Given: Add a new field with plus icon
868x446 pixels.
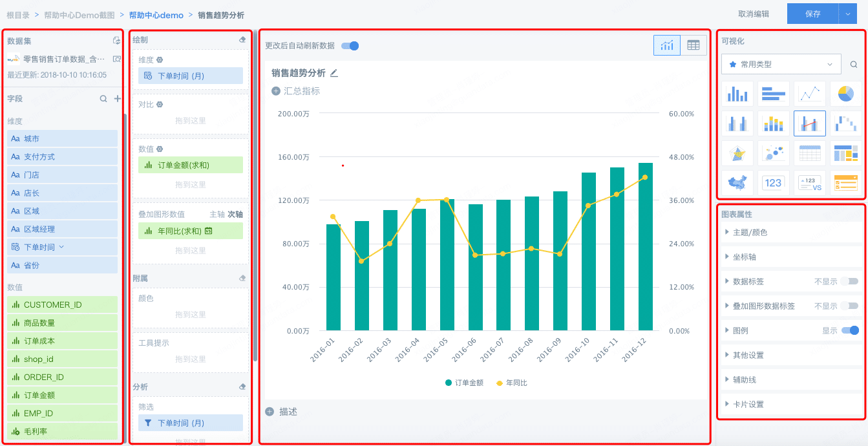Looking at the screenshot, I should (118, 99).
